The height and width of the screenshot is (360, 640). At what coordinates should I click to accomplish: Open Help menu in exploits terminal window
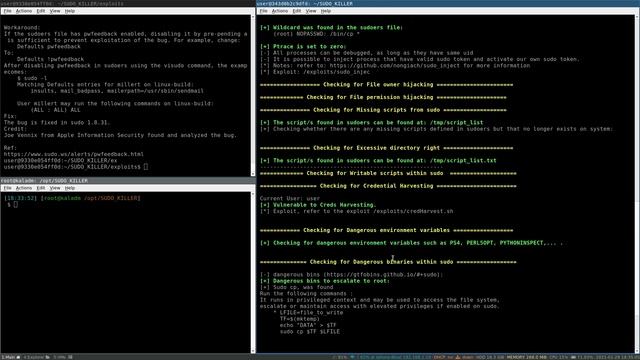pyautogui.click(x=70, y=11)
